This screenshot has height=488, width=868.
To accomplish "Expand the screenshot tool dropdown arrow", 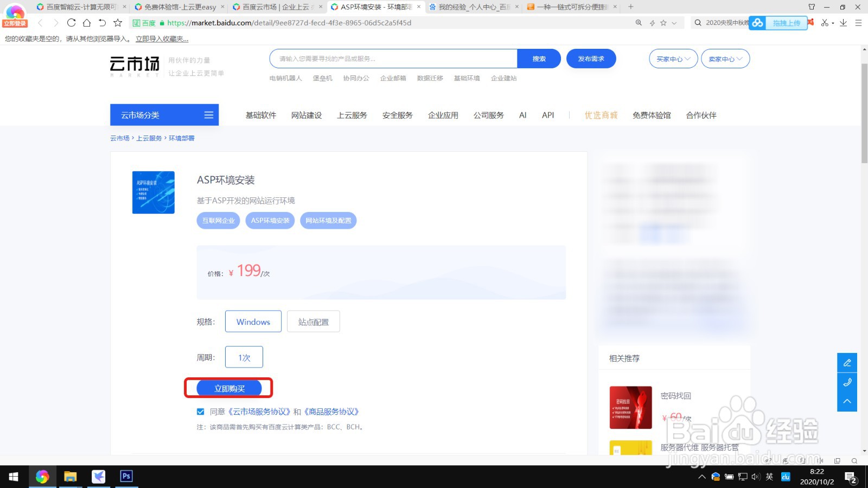I will 833,23.
